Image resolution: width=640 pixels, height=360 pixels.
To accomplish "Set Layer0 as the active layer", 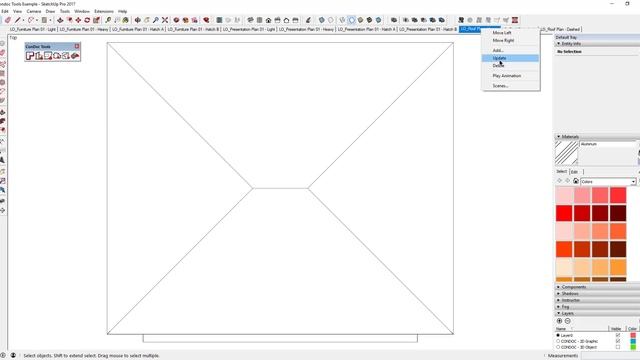I will 558,335.
